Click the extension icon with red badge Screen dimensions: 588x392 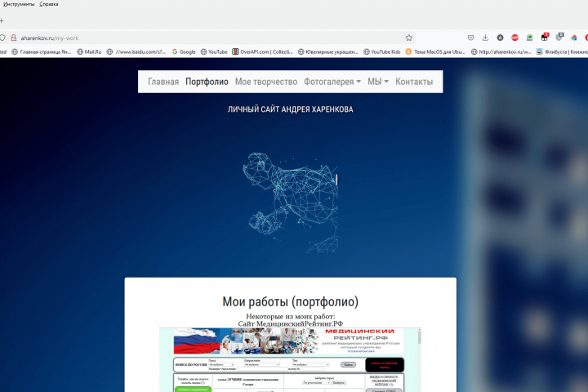(x=545, y=37)
